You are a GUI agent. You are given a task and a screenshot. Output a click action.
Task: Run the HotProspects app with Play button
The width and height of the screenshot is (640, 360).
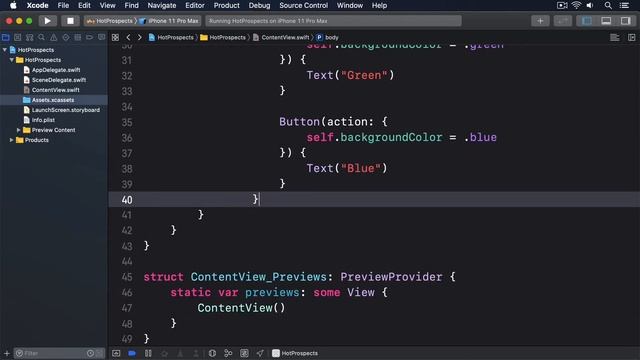pos(47,21)
